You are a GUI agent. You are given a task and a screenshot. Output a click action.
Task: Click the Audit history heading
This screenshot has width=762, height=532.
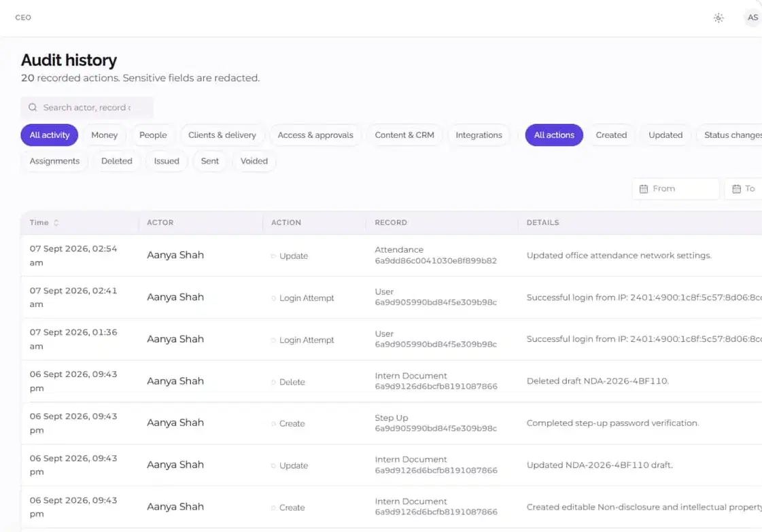[69, 60]
